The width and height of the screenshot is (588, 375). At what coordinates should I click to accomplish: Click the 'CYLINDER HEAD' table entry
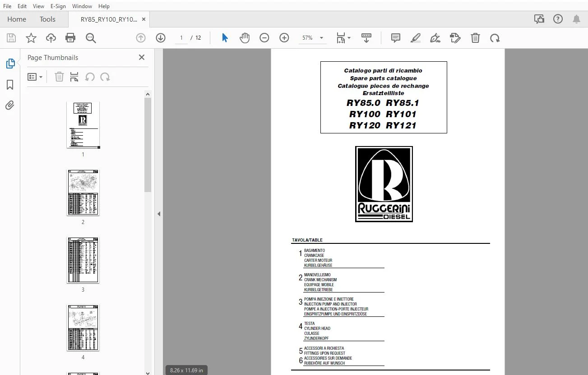tap(317, 329)
